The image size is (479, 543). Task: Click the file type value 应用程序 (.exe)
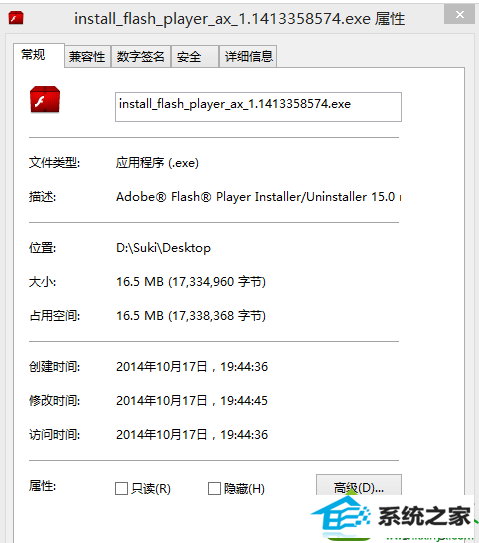point(157,163)
